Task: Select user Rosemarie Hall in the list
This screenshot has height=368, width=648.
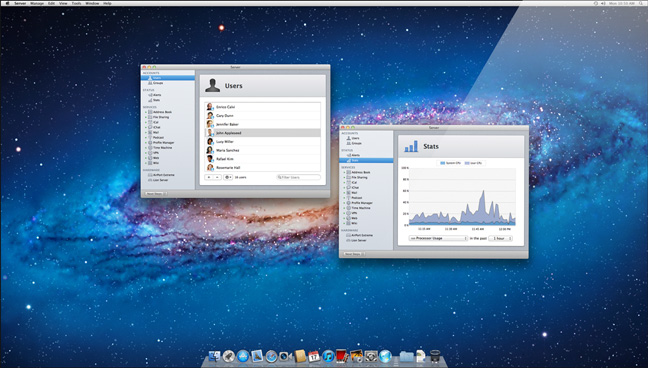Action: coord(262,167)
